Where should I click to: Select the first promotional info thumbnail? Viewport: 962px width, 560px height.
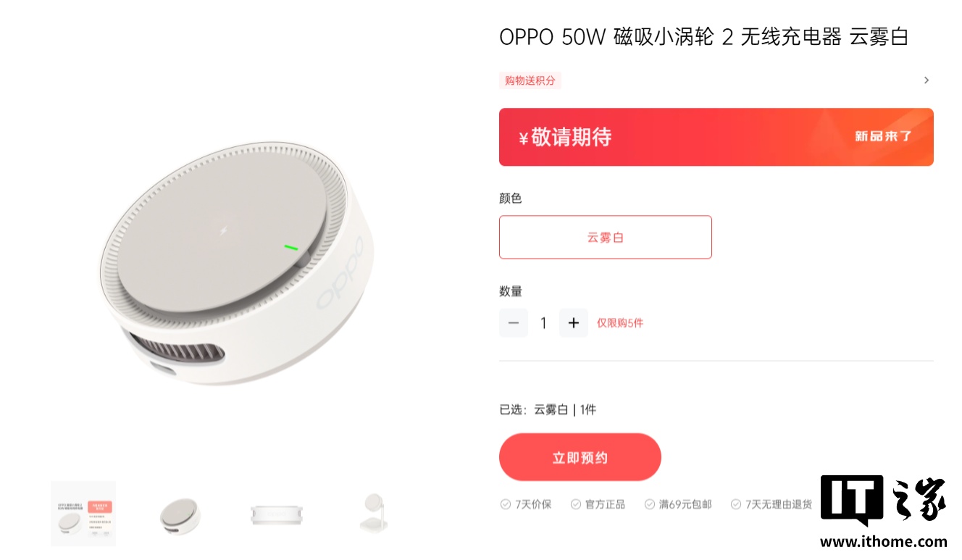[83, 514]
